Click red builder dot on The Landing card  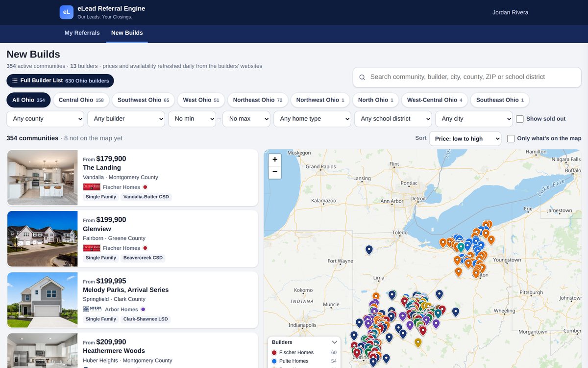point(145,187)
